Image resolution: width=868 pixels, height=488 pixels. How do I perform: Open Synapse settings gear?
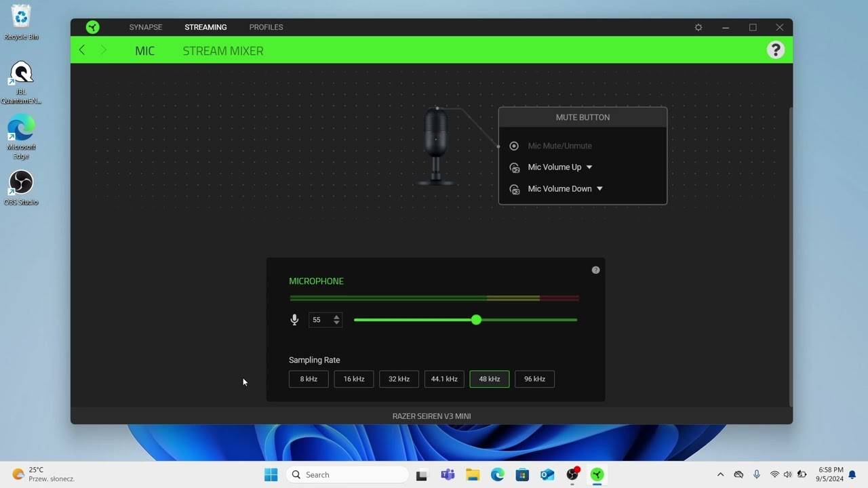698,27
